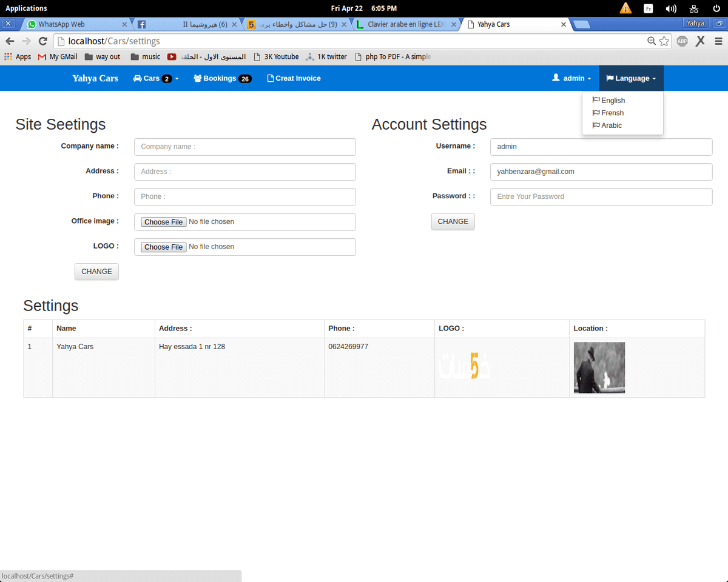Open the Bookings link in navbar
This screenshot has height=582, width=728.
click(x=222, y=78)
